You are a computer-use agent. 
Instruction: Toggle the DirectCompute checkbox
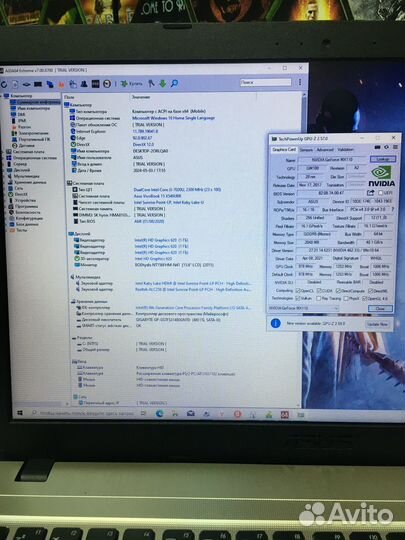click(x=338, y=291)
